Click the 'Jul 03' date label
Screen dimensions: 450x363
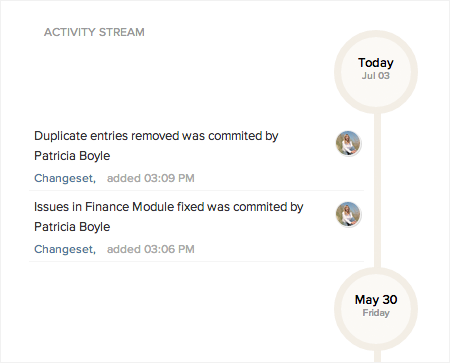point(376,76)
